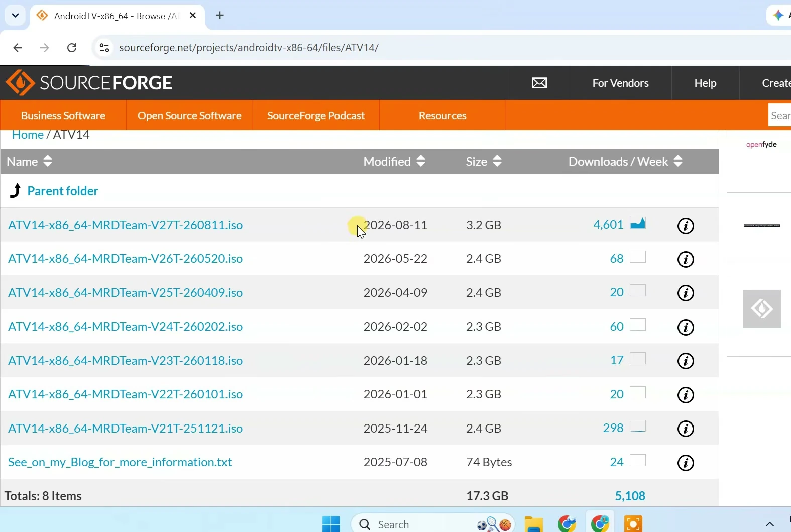Click the 2025-07-08 modified date cell

pyautogui.click(x=395, y=462)
